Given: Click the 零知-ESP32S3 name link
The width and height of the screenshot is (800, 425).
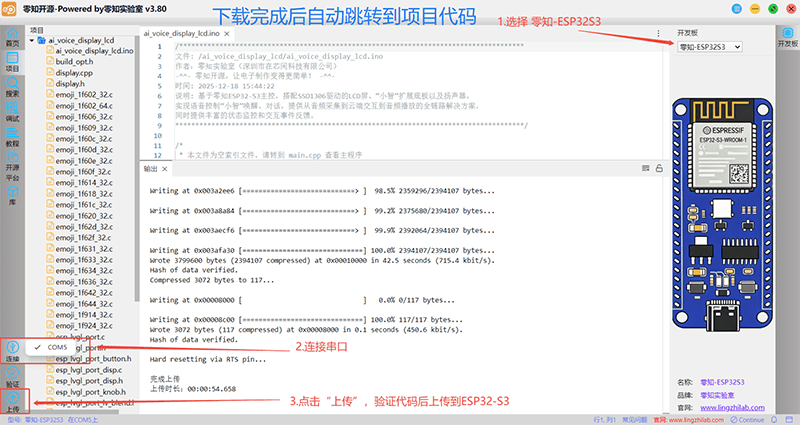Looking at the screenshot, I should tap(722, 382).
